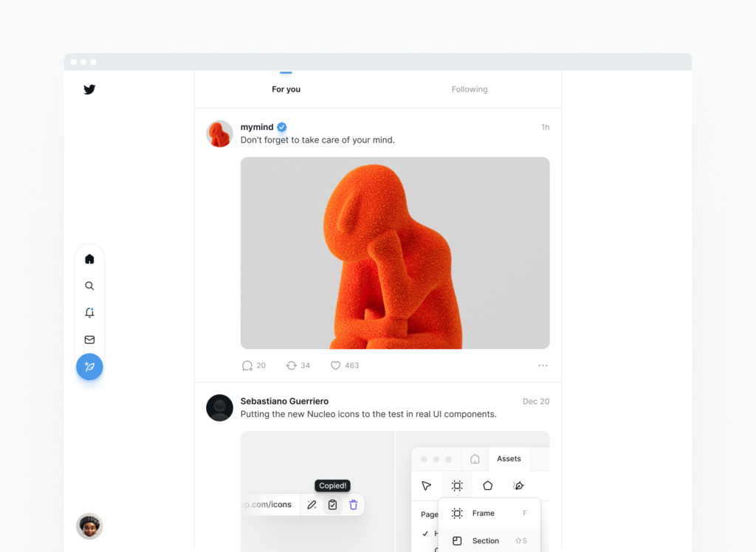Select the pen tool icon

pyautogui.click(x=518, y=486)
